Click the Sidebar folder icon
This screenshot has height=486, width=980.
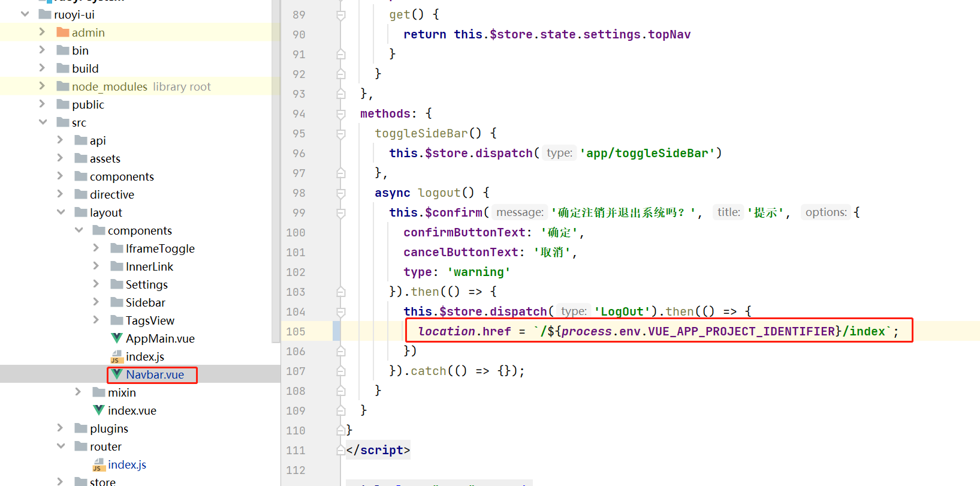[117, 302]
